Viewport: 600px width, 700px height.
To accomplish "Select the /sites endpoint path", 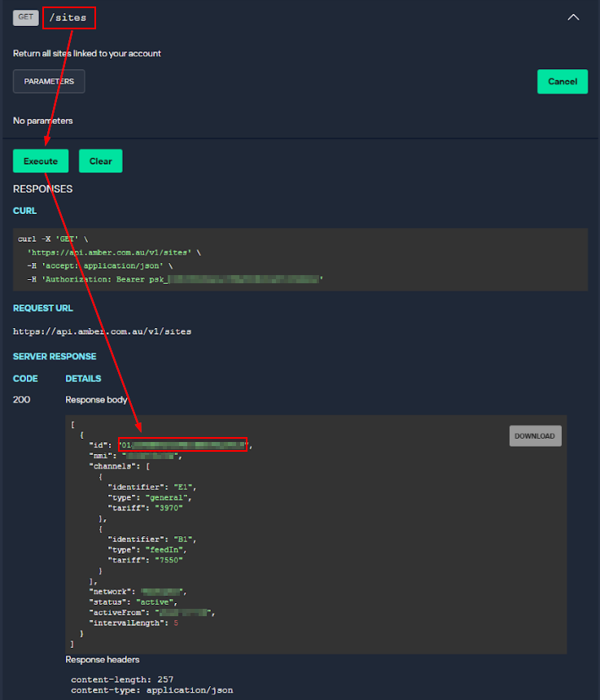I will click(x=68, y=17).
